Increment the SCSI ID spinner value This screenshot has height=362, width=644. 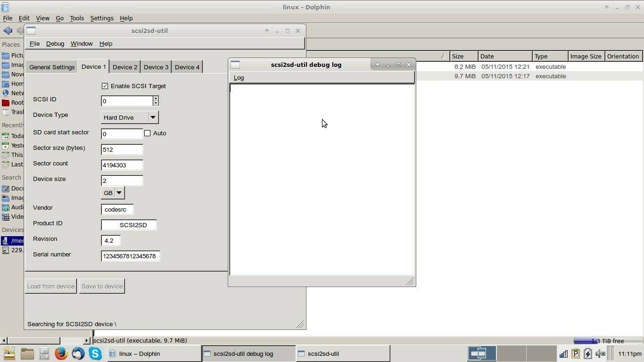[156, 99]
